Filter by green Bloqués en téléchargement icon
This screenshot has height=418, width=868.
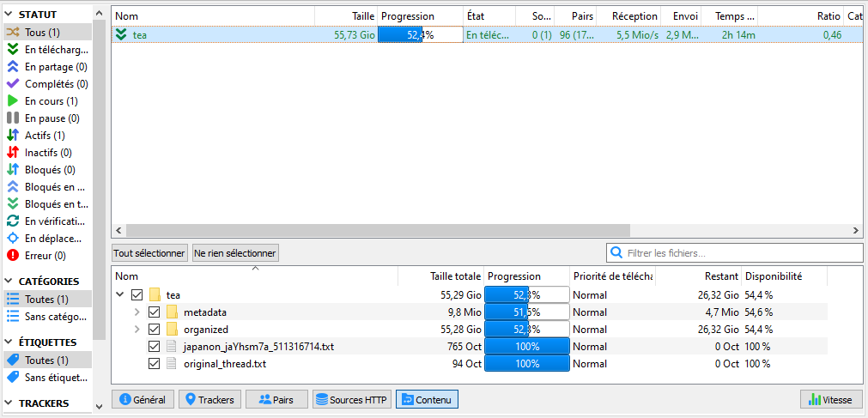coord(13,204)
